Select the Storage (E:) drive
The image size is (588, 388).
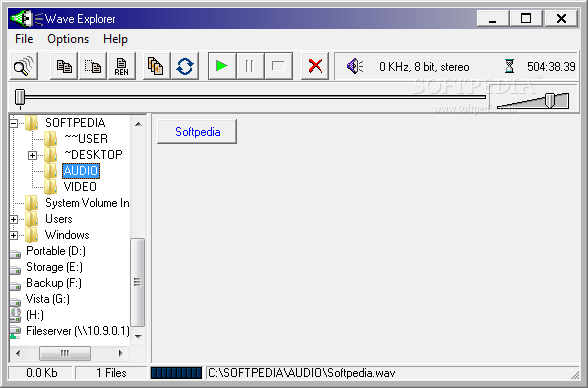[x=54, y=267]
